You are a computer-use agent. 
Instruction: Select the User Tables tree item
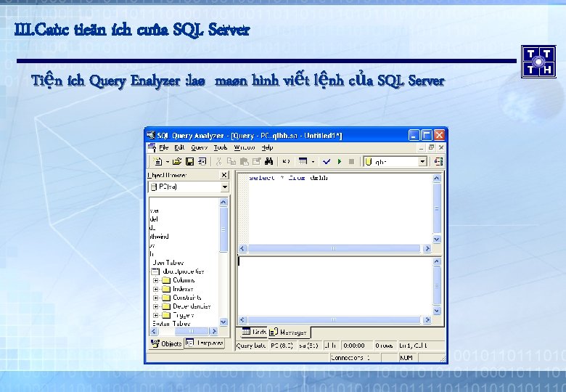(x=168, y=263)
